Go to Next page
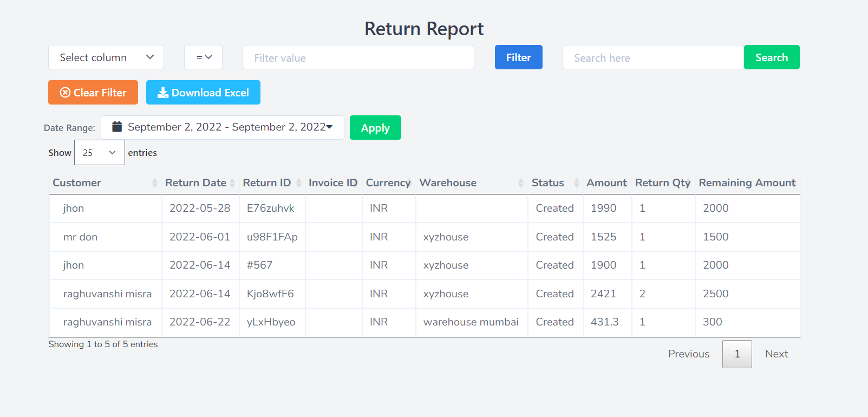Screen dimensions: 868x417 776,354
